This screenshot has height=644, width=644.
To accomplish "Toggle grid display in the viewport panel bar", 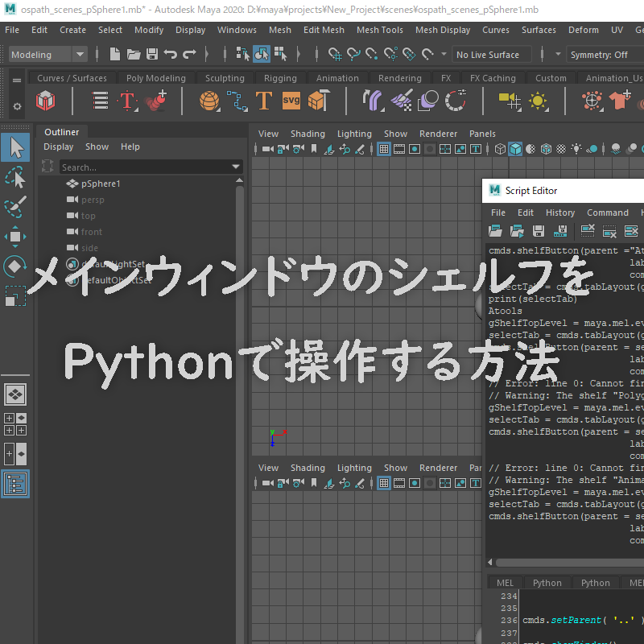I will pyautogui.click(x=383, y=150).
